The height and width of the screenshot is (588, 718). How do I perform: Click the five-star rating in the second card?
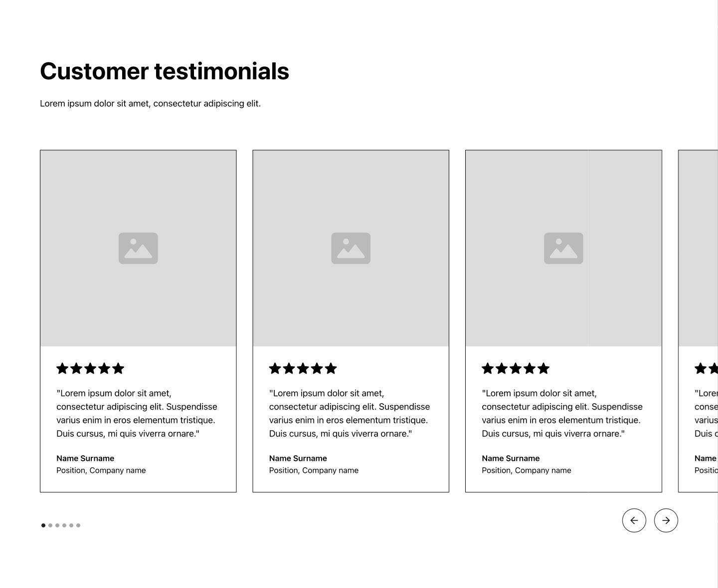pos(303,369)
